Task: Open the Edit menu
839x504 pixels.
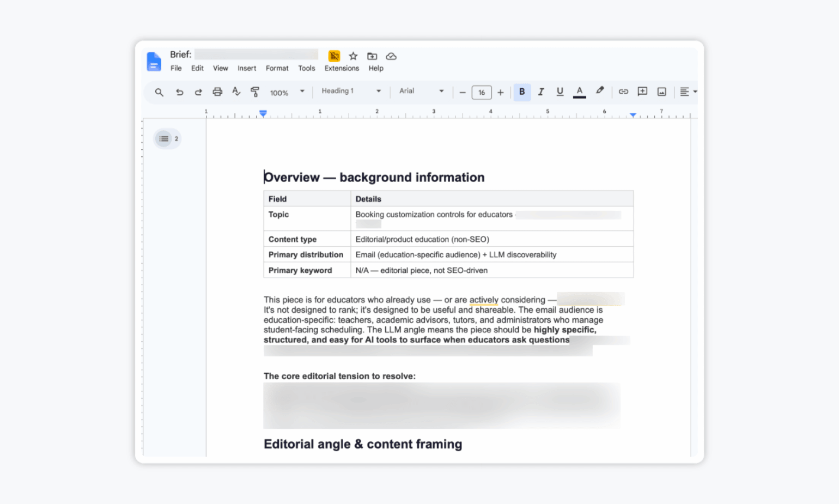Action: click(x=197, y=68)
